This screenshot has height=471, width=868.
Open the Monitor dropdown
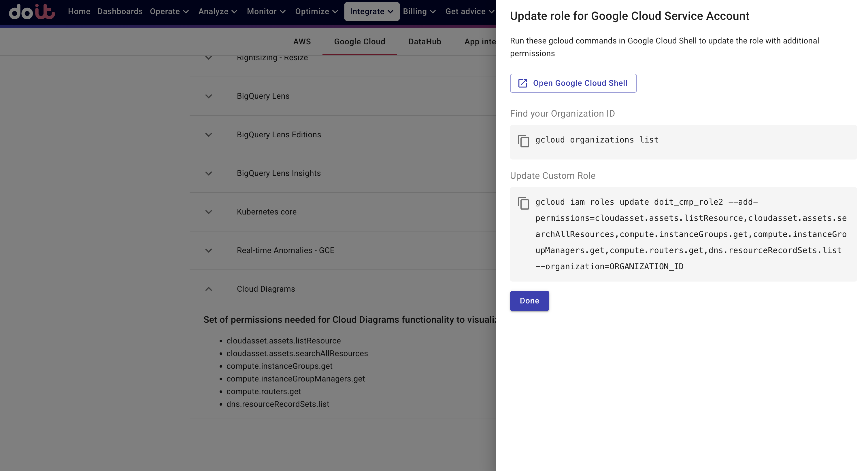[x=266, y=12]
